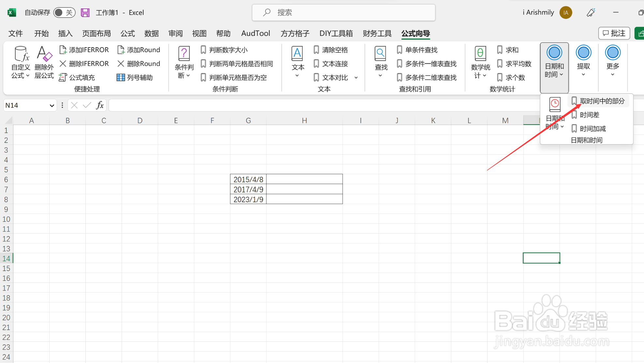644x363 pixels.
Task: Open 列号辅助 column helper
Action: (135, 77)
